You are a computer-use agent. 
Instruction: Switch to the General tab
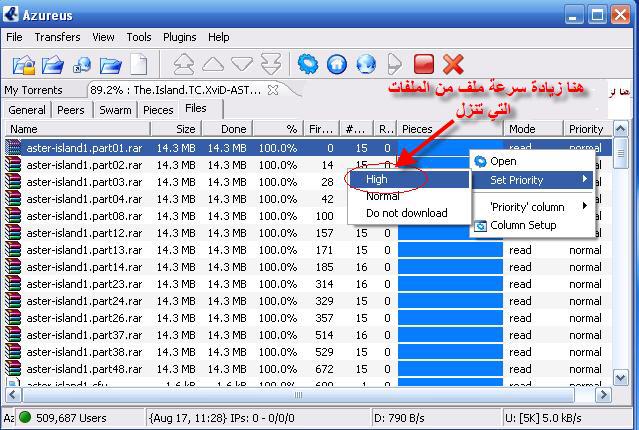pos(27,110)
